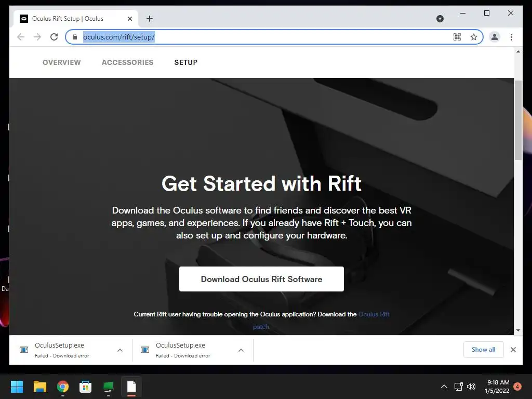The width and height of the screenshot is (532, 399).
Task: Open Chrome's three-dot menu
Action: point(511,37)
